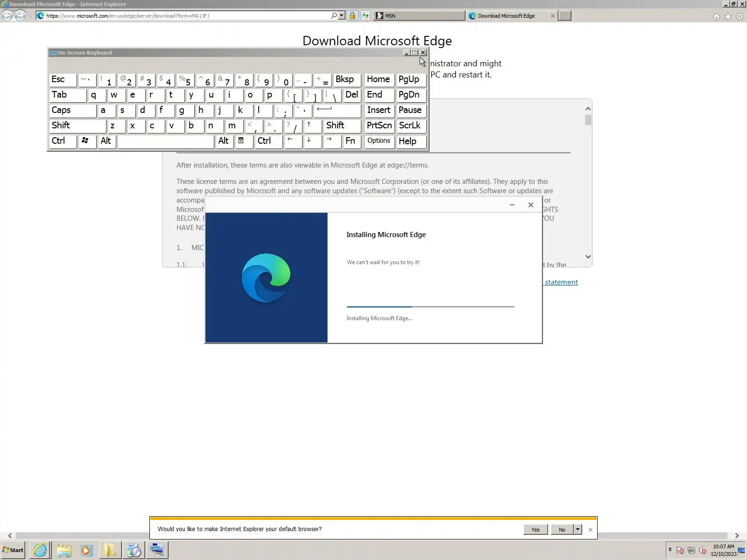Switch to the MSN tab
This screenshot has height=560, width=747.
(x=420, y=16)
